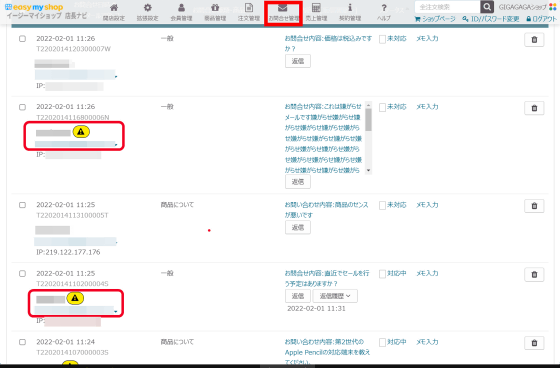Open 注文管理 document icon menu
This screenshot has width=560, height=368.
pos(249,12)
